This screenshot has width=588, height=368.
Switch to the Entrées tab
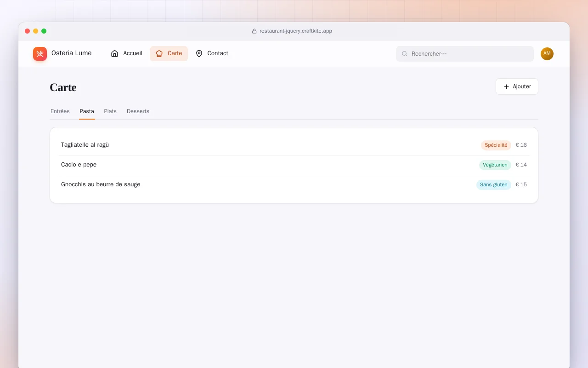[60, 111]
